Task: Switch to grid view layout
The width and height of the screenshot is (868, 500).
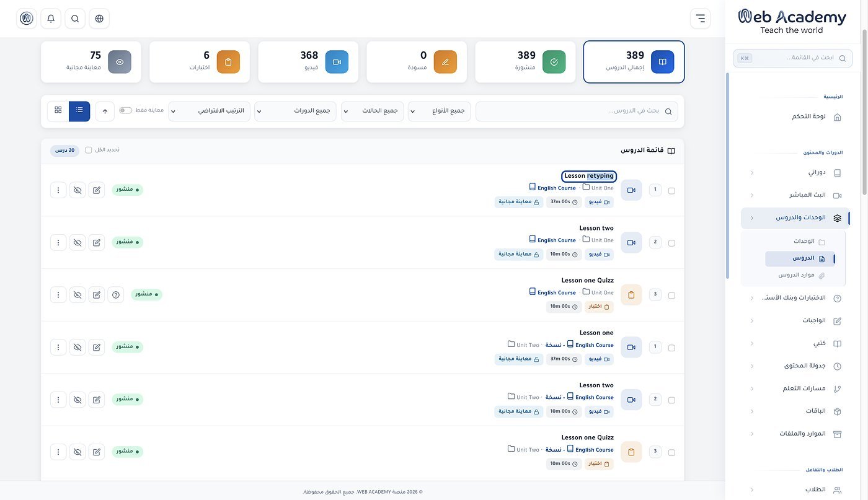Action: 58,111
